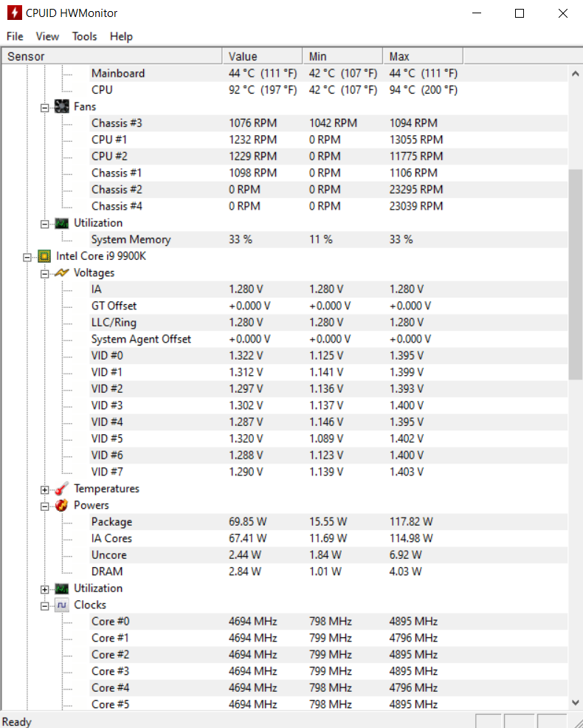Select the VID #7 row

(x=328, y=473)
